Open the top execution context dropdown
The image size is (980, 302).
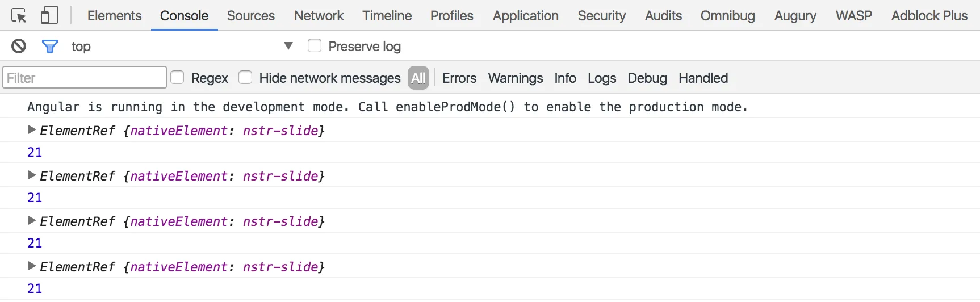[288, 46]
